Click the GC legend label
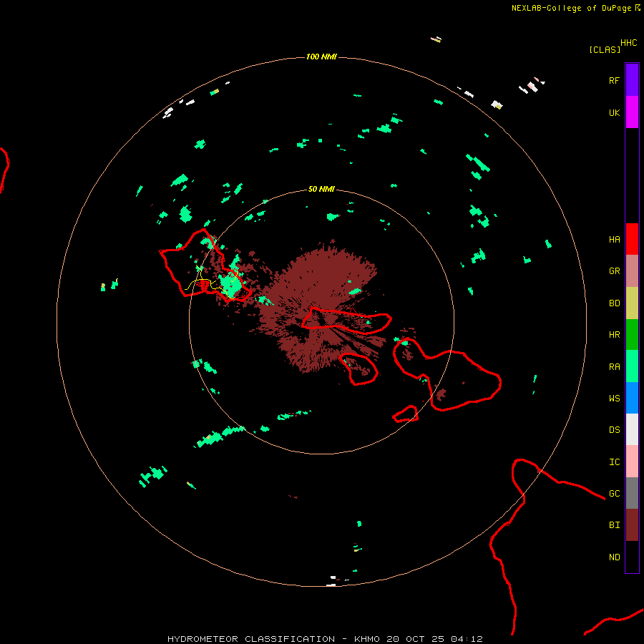Viewport: 644px width, 644px height. 614,494
